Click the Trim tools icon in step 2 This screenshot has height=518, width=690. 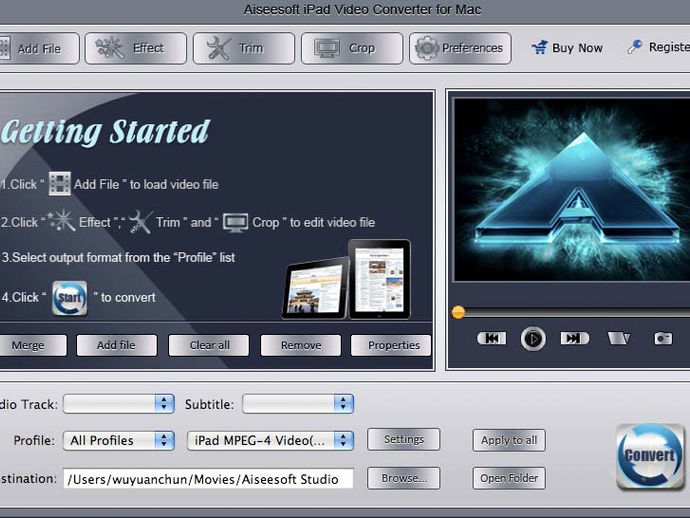[x=141, y=221]
